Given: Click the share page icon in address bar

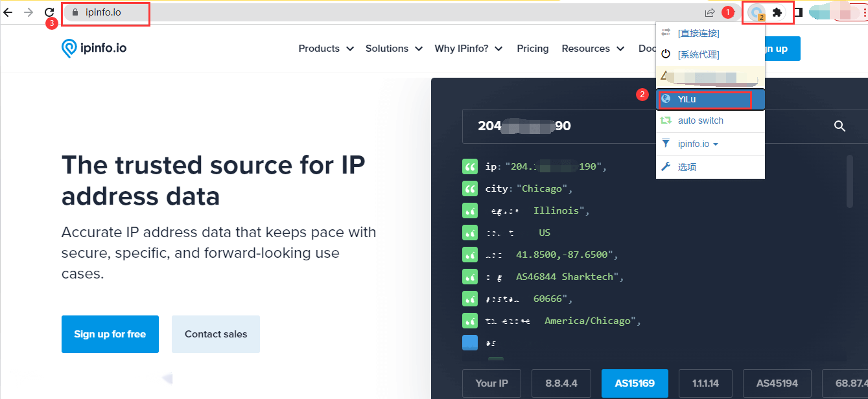Looking at the screenshot, I should [x=710, y=12].
